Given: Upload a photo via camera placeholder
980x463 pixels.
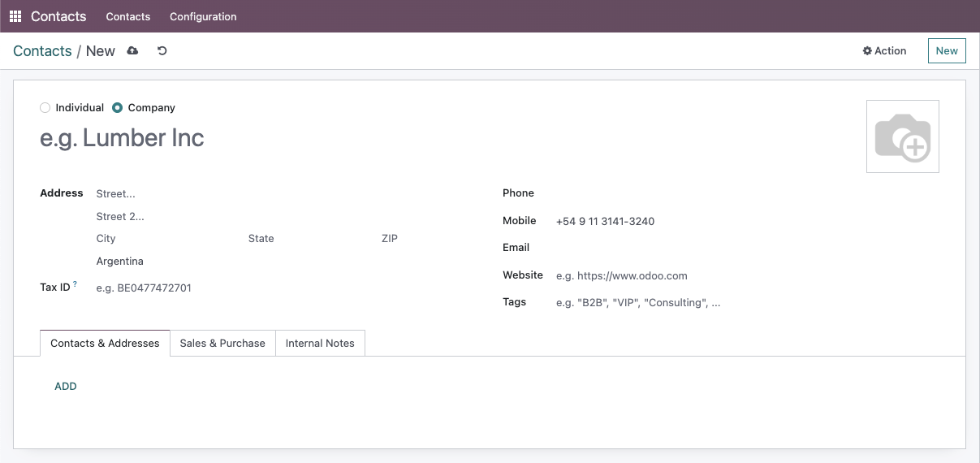Looking at the screenshot, I should coord(903,136).
